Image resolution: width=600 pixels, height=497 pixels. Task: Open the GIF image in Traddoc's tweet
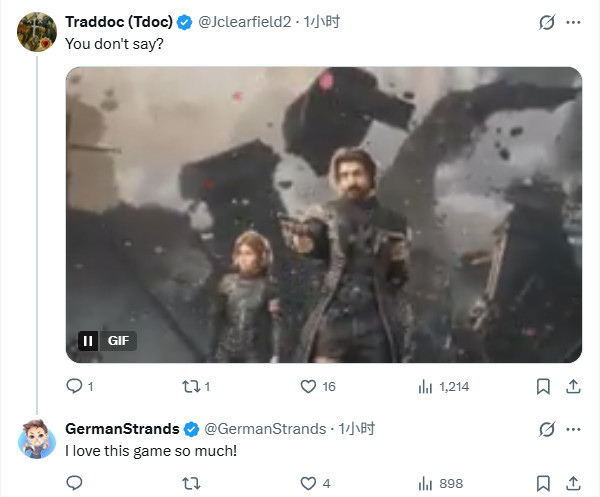(x=323, y=214)
